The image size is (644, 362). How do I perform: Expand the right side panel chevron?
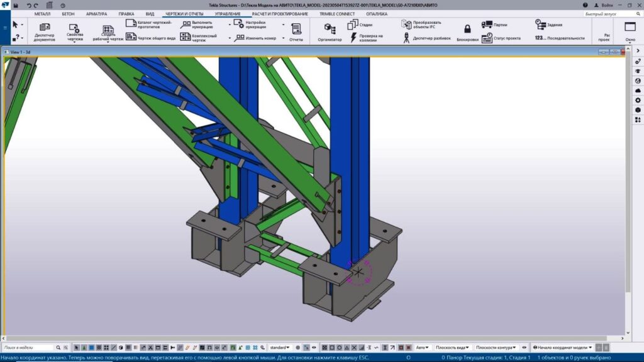pos(638,51)
